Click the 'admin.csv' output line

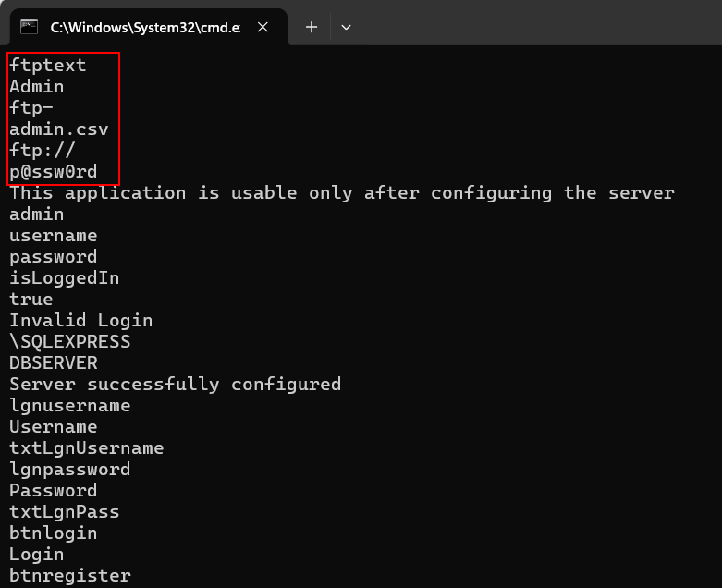click(x=59, y=129)
